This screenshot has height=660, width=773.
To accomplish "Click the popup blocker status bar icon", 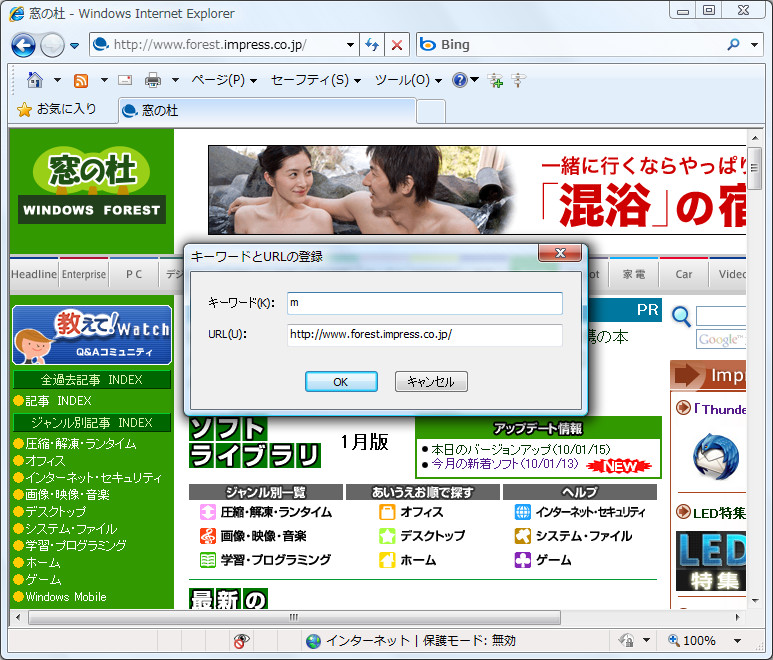I will pos(242,641).
